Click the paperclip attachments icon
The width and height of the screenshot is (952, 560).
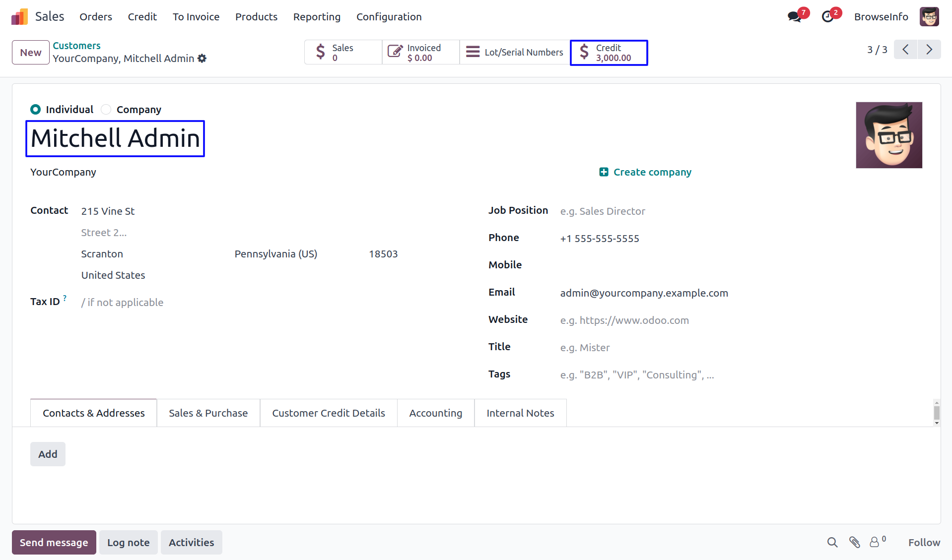pos(854,543)
